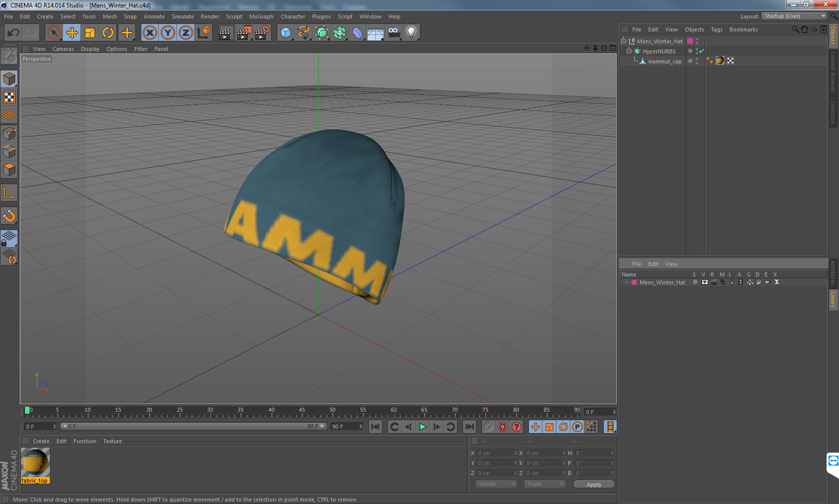Render the current view
839x504 pixels.
tap(226, 33)
